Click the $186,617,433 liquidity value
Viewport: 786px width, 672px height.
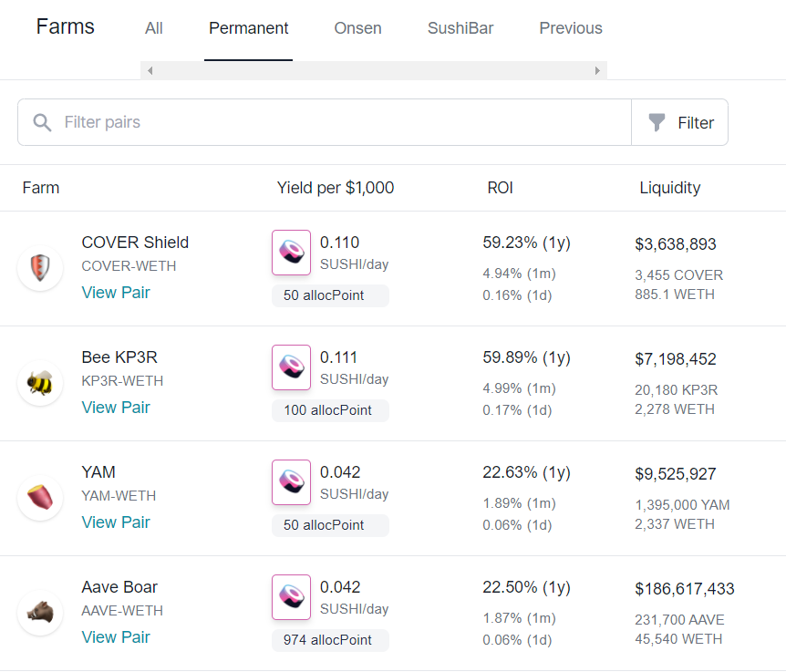685,589
